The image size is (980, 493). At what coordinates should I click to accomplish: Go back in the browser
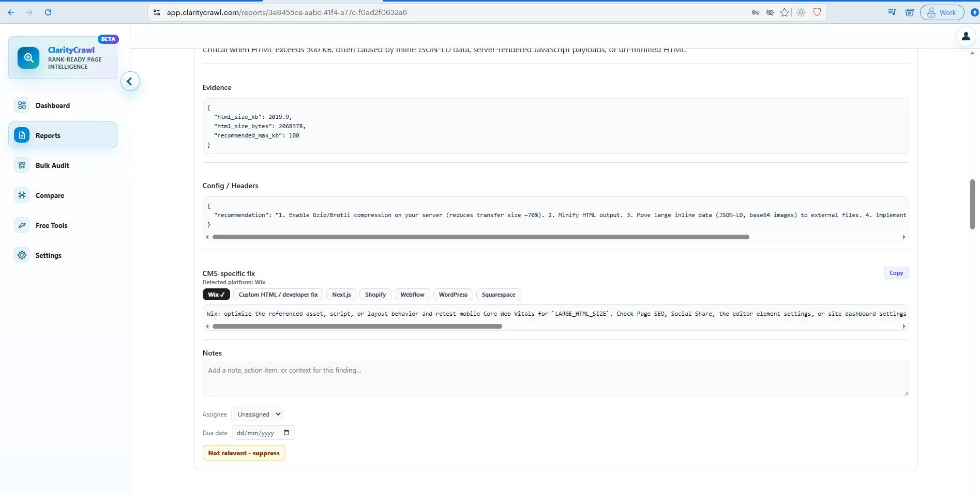pyautogui.click(x=11, y=12)
